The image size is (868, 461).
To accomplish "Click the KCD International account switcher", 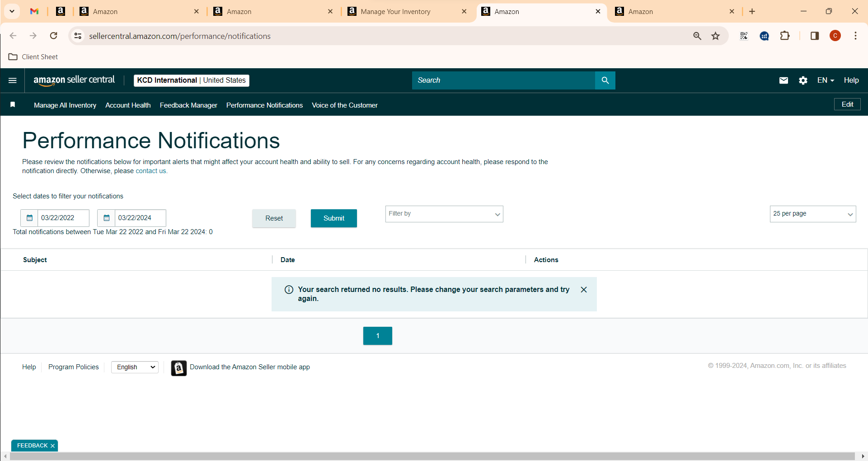I will click(192, 80).
